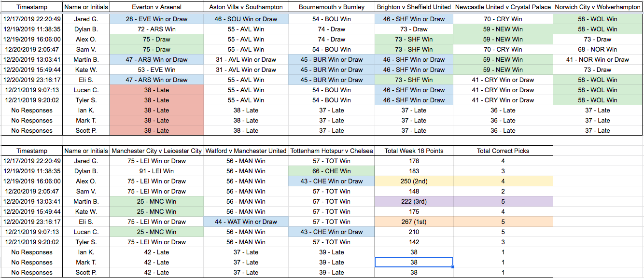Select the "28 - EVE Win or Draw" cell
The width and height of the screenshot is (644, 278).
click(x=156, y=19)
